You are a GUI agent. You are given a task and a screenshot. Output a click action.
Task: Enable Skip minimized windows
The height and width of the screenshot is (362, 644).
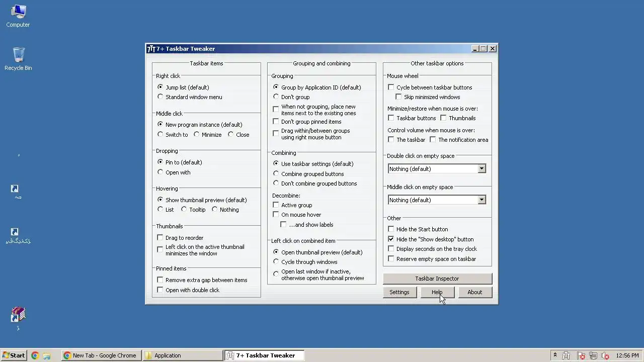tap(398, 97)
